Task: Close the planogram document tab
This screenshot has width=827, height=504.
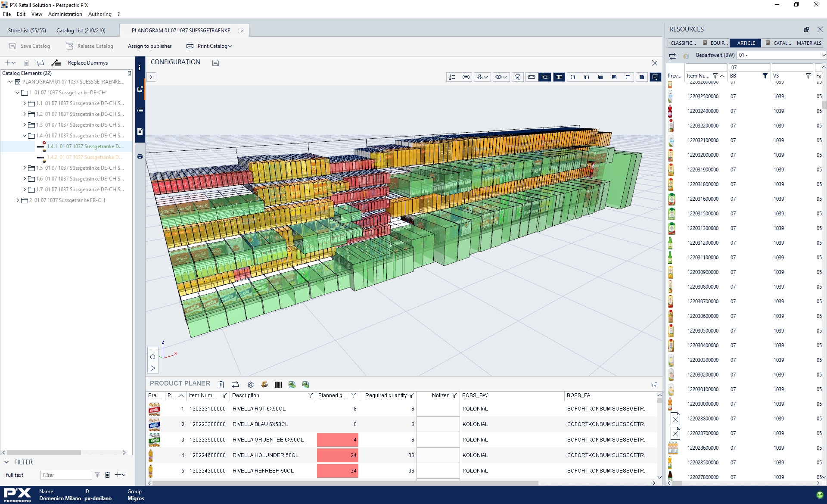Action: click(242, 31)
